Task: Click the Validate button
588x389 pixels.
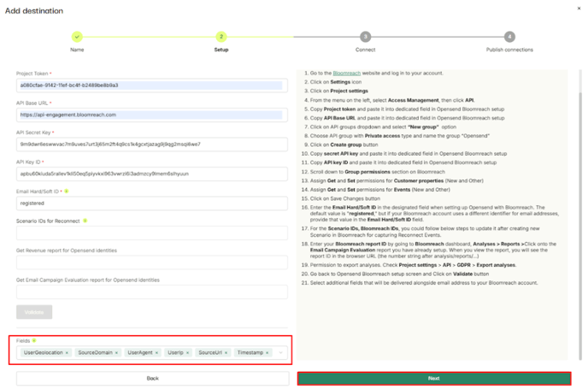Action: (x=34, y=312)
